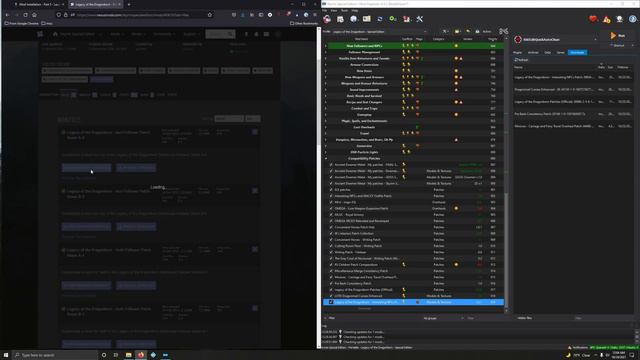Click the Firefox back arrow
This screenshot has height=360, width=640.
(7, 15)
